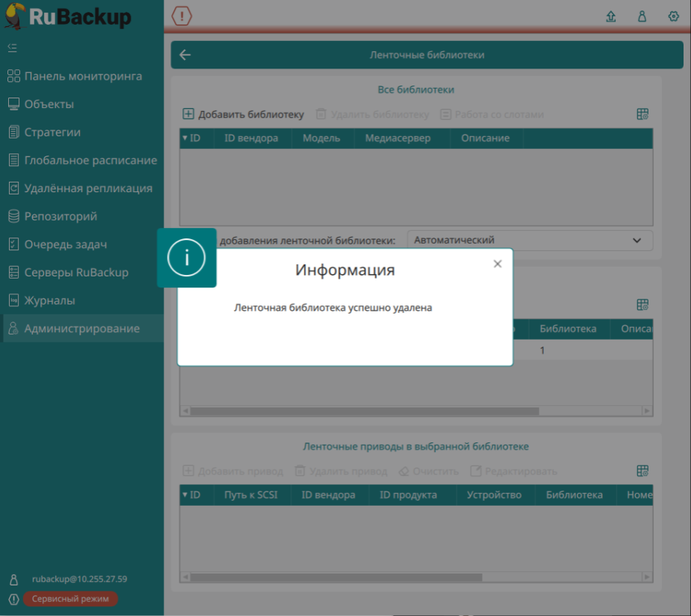691x616 pixels.
Task: Open the user profile icon in top bar
Action: coord(642,16)
